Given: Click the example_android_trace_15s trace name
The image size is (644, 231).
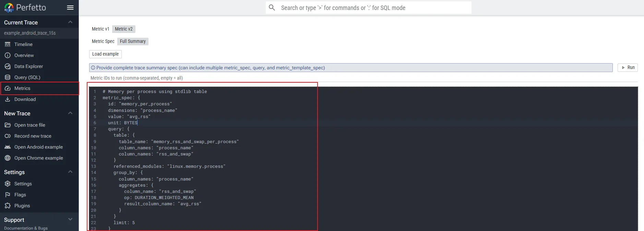Looking at the screenshot, I should 30,33.
